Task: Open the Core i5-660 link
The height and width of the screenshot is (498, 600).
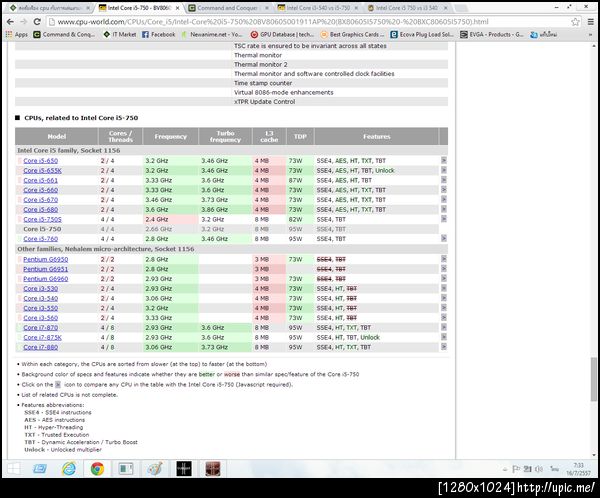Action: (41, 190)
